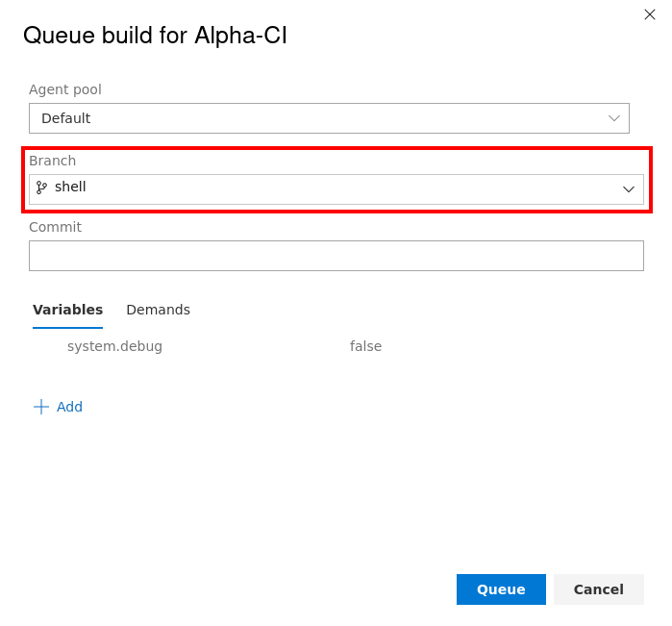The height and width of the screenshot is (626, 672).
Task: Click the plus icon next to Add
Action: (41, 407)
